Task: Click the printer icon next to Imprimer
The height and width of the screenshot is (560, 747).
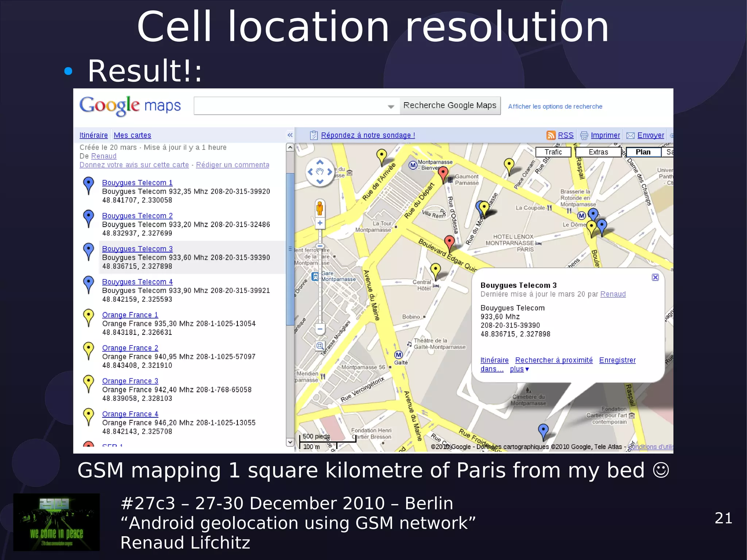Action: [584, 135]
